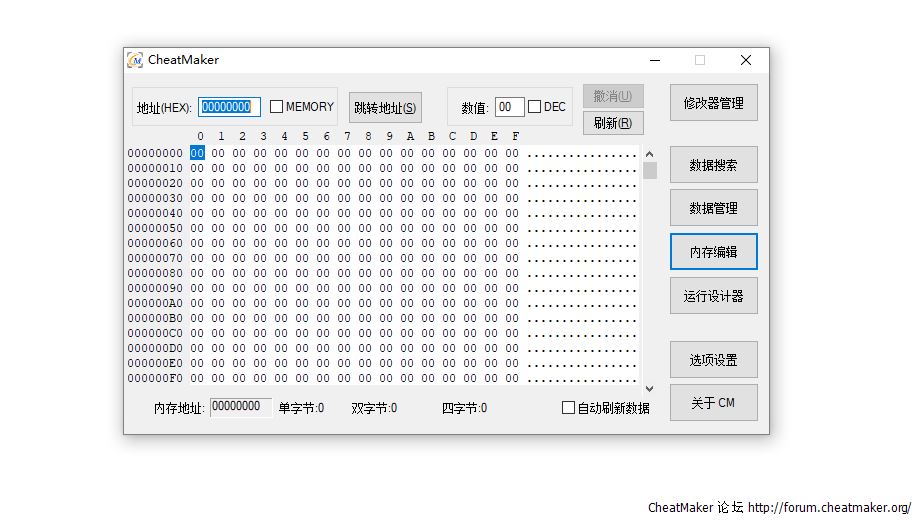Click the 跳转地址(S) button

pyautogui.click(x=385, y=108)
